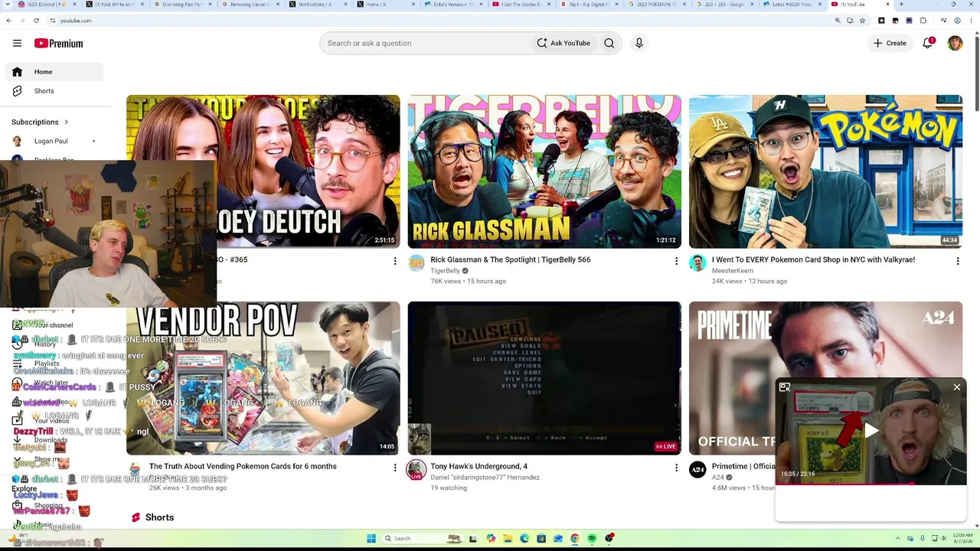Open MeesterKeem channel avatar
The height and width of the screenshot is (551, 980).
click(x=697, y=263)
